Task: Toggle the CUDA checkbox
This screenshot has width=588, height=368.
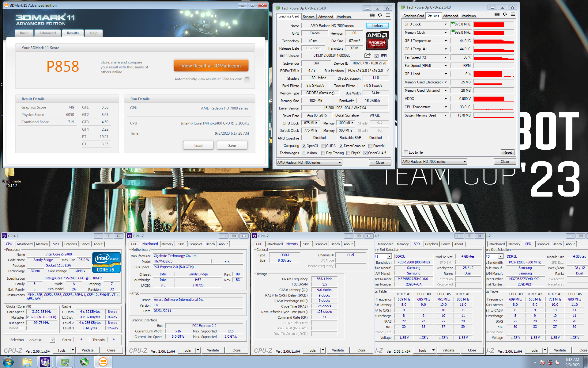Action: pyautogui.click(x=323, y=146)
